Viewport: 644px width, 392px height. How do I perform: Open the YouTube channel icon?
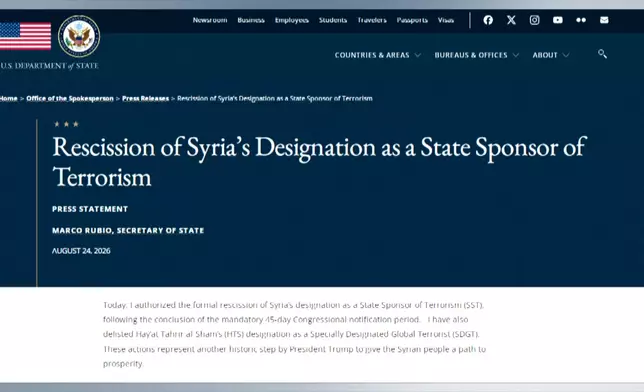(558, 20)
